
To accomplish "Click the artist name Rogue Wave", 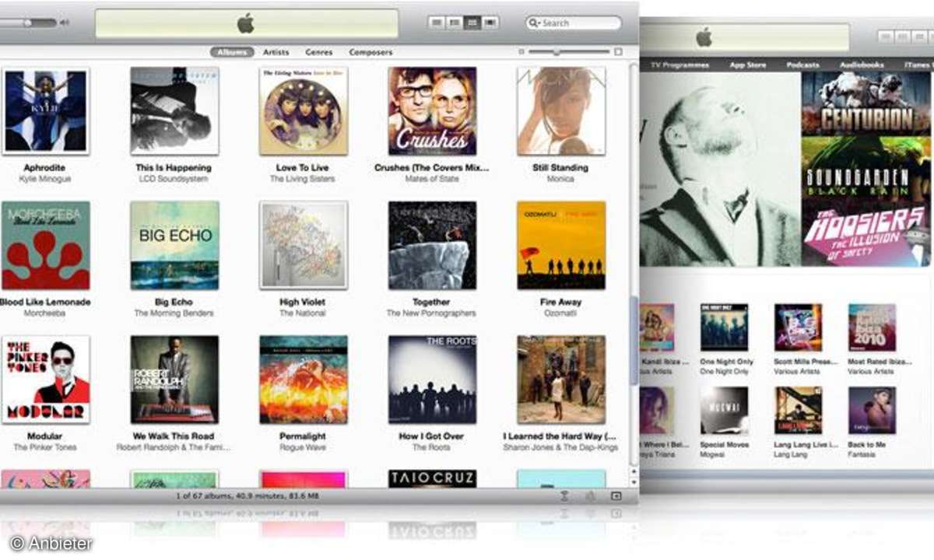I will pos(303,448).
